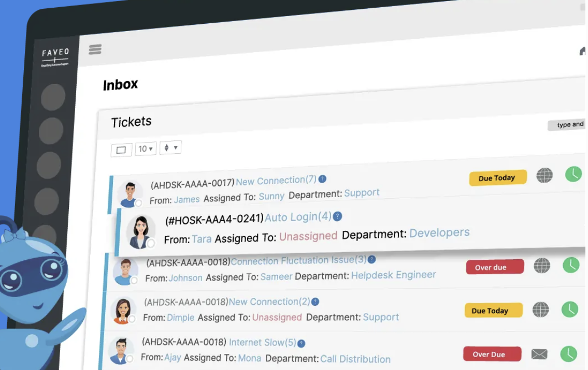588x370 pixels.
Task: Select third round sidebar menu item
Action: [49, 166]
